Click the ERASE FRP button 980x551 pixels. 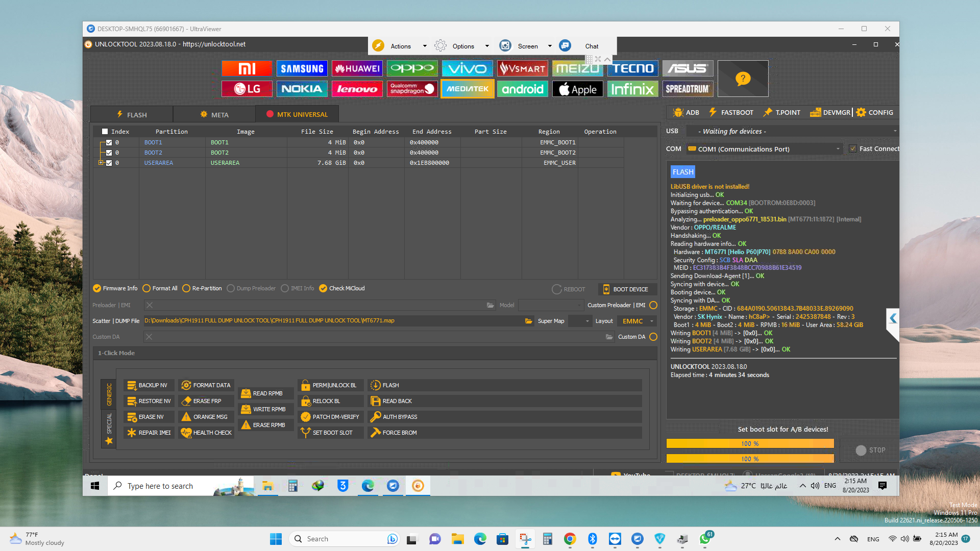point(206,401)
